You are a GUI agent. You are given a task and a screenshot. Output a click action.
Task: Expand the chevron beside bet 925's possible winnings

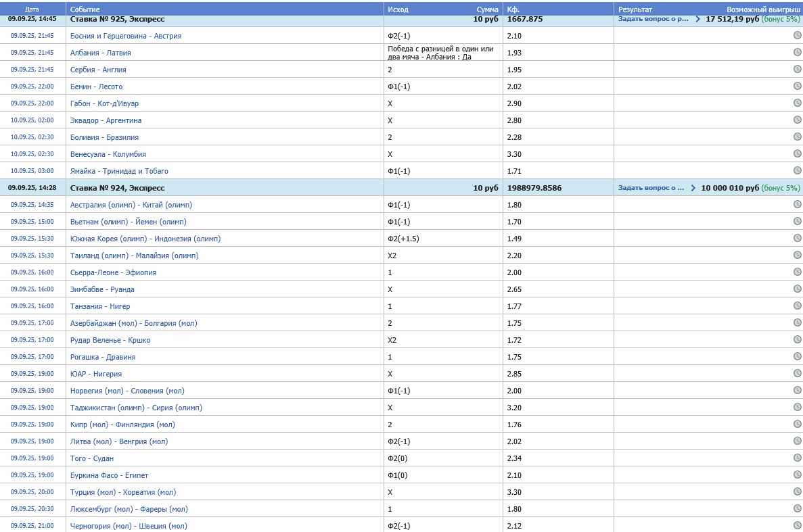tap(698, 19)
